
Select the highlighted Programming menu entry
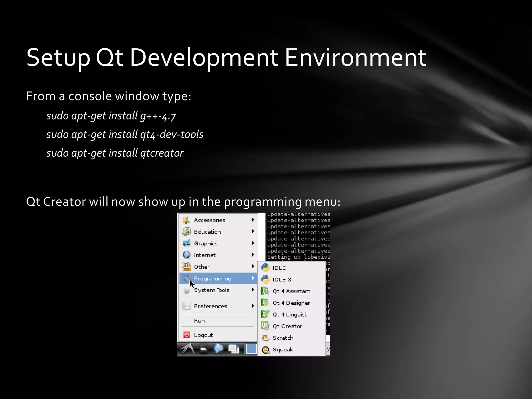(218, 278)
